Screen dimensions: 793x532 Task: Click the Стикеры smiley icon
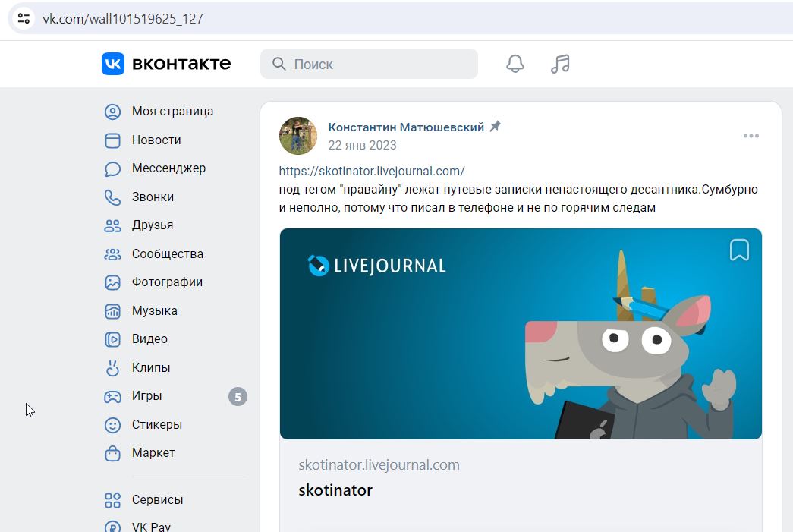coord(112,425)
